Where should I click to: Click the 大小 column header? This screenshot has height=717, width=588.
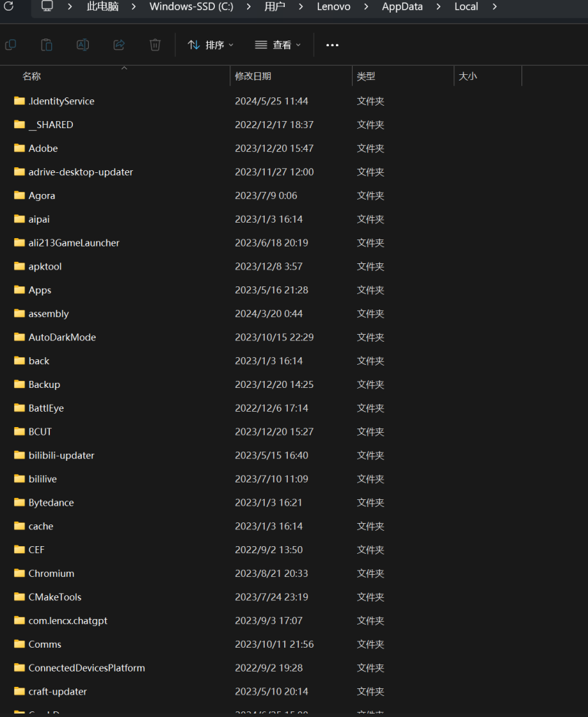coord(468,76)
